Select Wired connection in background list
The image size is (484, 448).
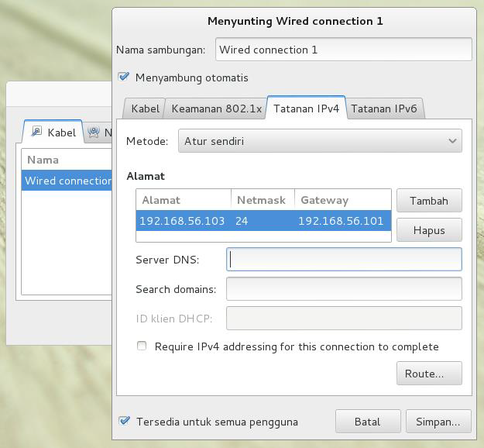67,181
